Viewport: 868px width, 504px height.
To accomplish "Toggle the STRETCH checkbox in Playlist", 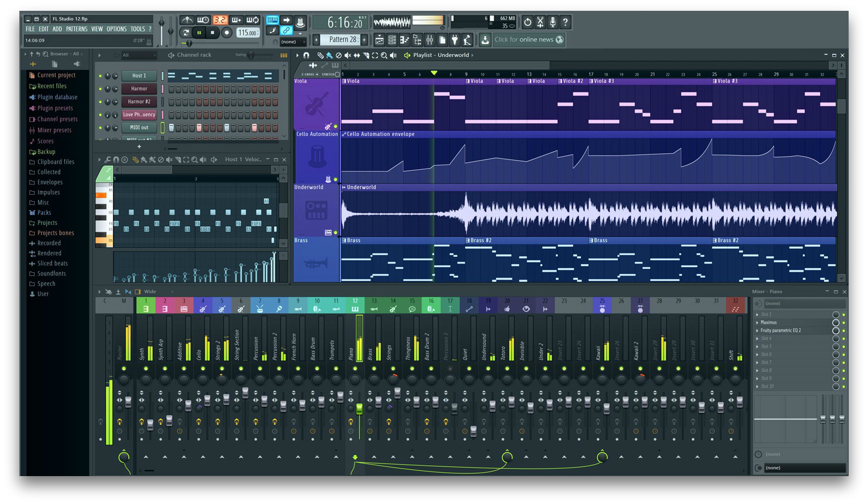I will pyautogui.click(x=337, y=74).
